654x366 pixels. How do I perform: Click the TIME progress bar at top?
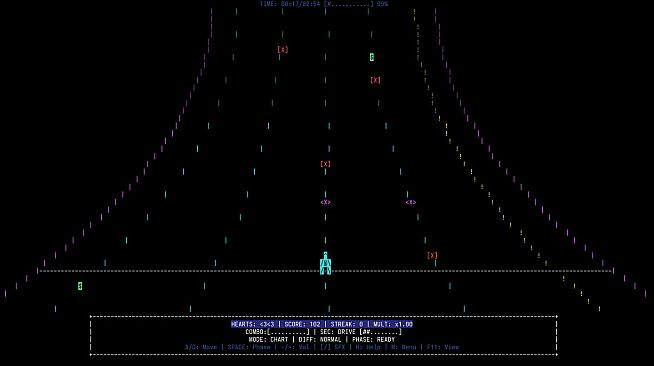(349, 4)
